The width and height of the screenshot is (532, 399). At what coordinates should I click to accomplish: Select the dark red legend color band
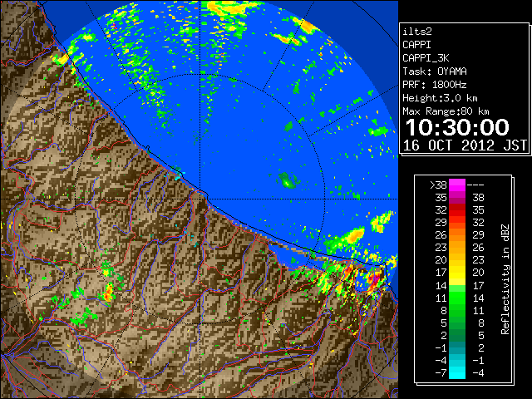(x=457, y=207)
